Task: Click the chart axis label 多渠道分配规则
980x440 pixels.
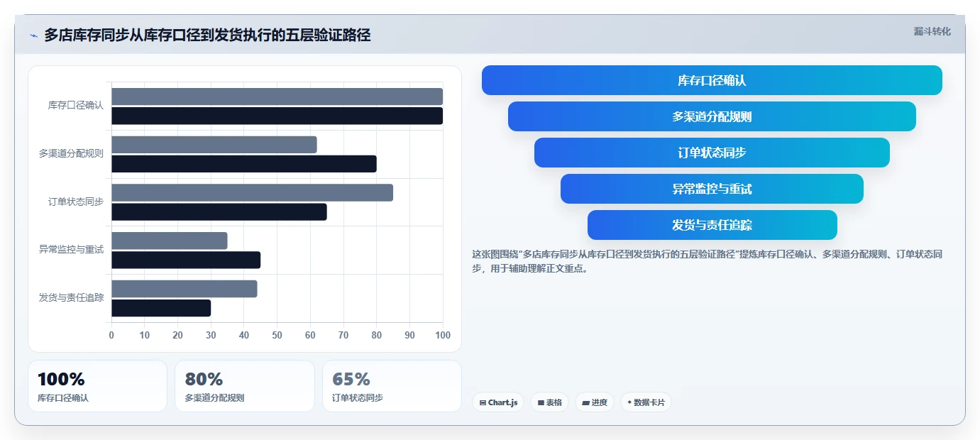Action: (71, 153)
